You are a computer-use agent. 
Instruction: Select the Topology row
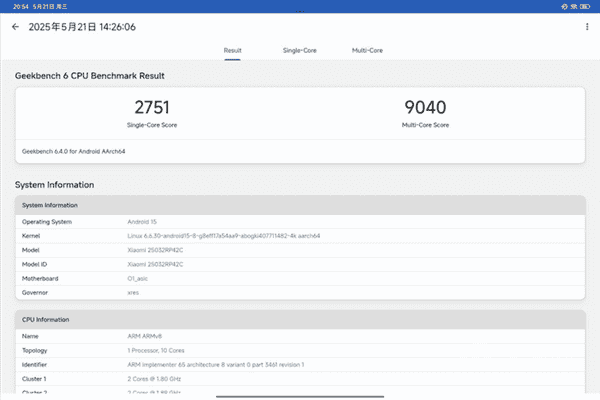[x=300, y=351]
